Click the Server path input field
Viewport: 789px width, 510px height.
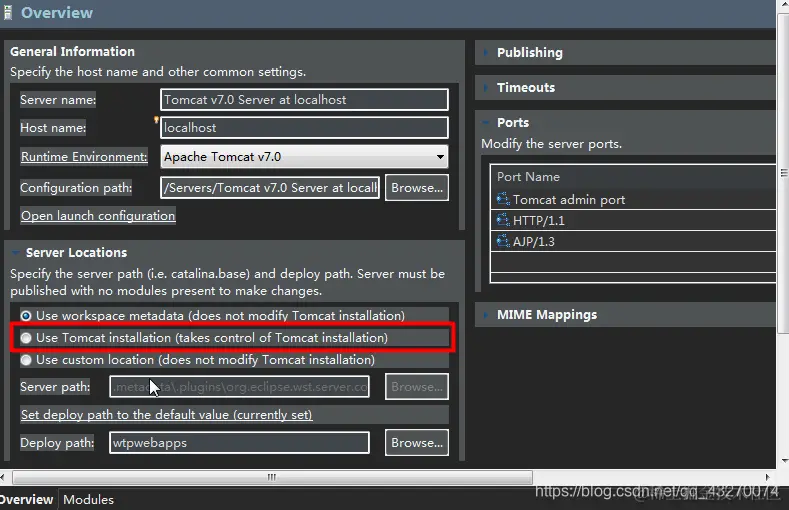240,387
